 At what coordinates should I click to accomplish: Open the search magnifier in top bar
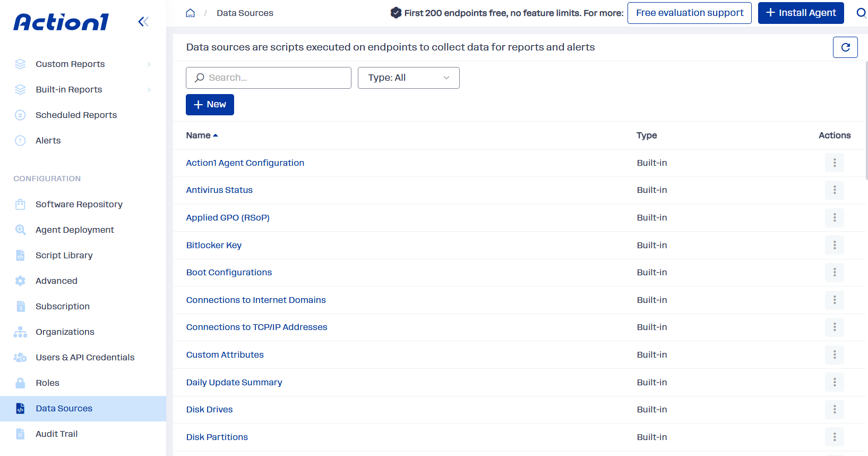tap(861, 13)
